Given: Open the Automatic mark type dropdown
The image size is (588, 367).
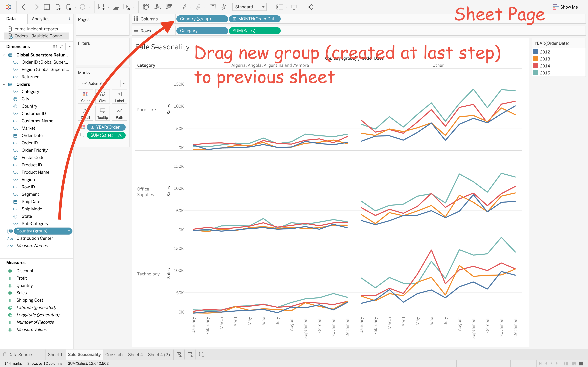Looking at the screenshot, I should [x=124, y=83].
